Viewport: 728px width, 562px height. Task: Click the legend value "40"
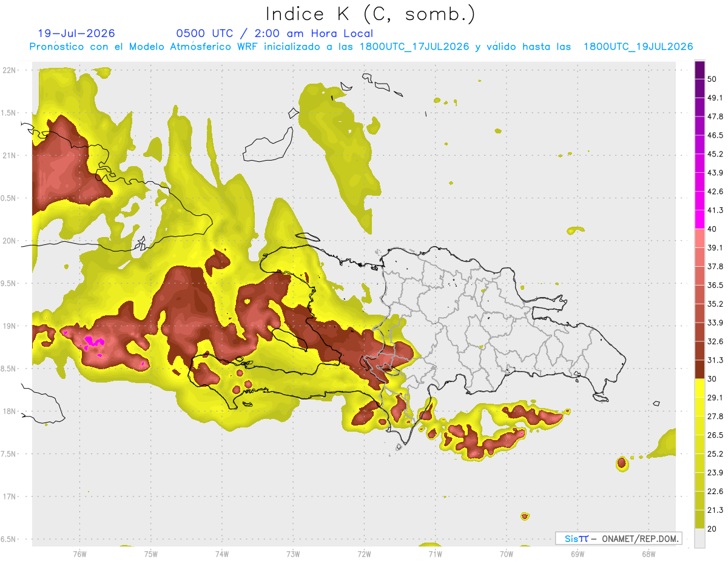pyautogui.click(x=712, y=229)
